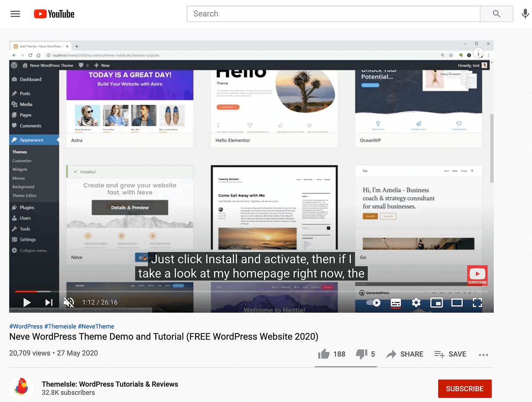Click the magnifier search button
532x402 pixels.
pyautogui.click(x=496, y=14)
